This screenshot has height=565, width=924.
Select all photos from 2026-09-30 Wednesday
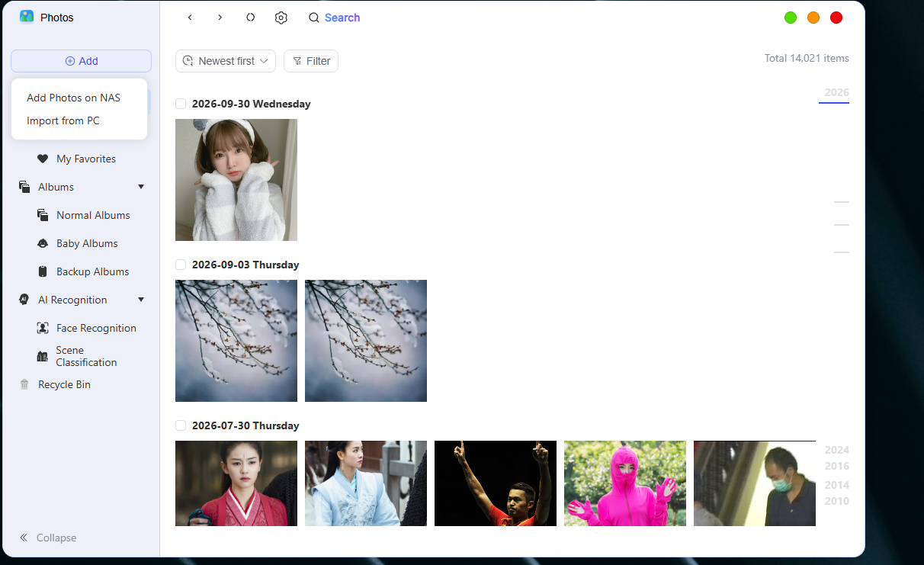pyautogui.click(x=181, y=104)
